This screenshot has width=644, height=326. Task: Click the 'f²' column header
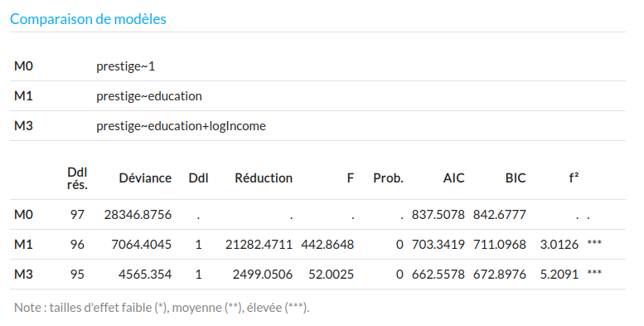(574, 178)
